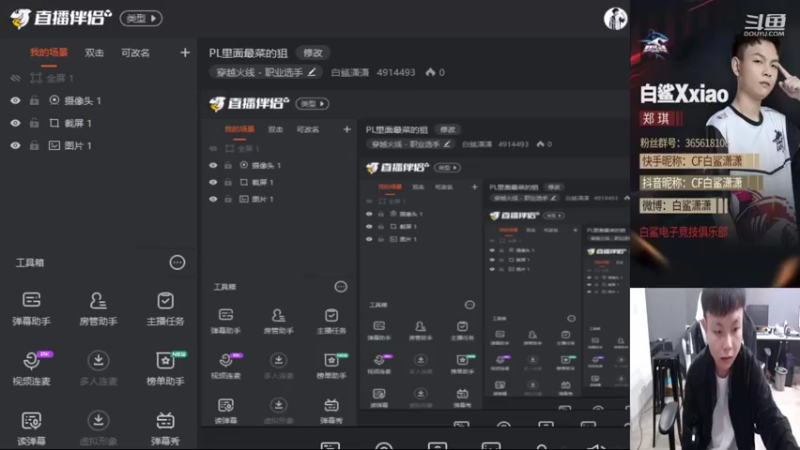
Task: Hide the 图片 1 source with its eye icon
Action: coord(15,145)
